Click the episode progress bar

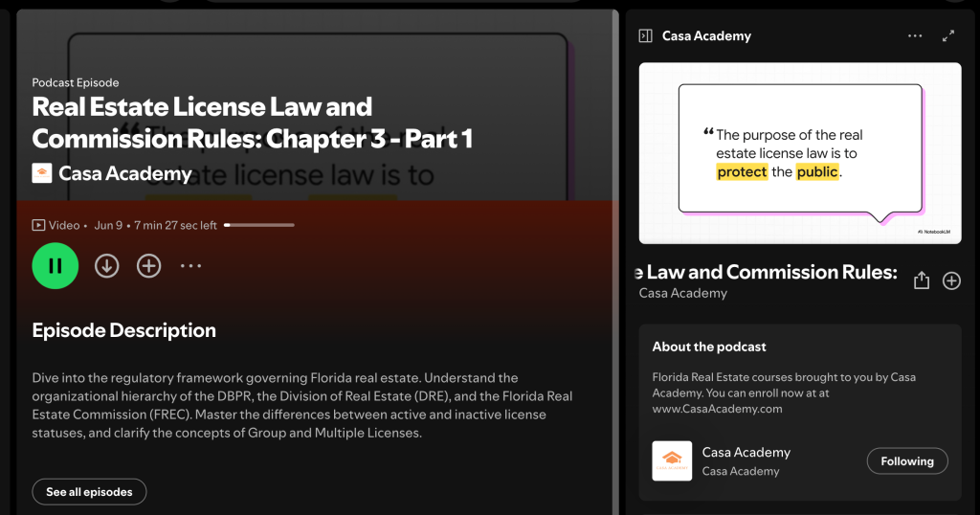click(258, 225)
